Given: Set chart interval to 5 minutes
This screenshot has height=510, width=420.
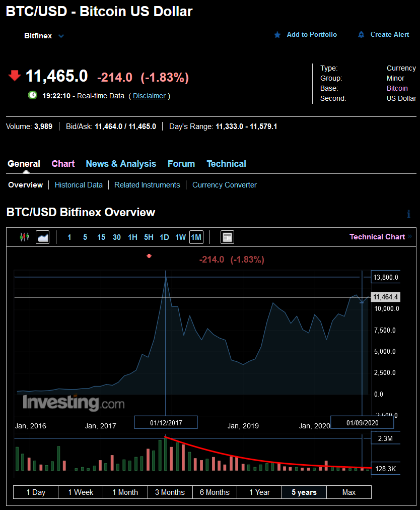Looking at the screenshot, I should tap(85, 237).
